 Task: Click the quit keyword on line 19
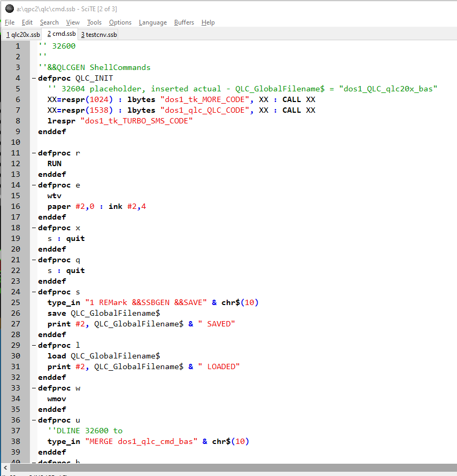[x=75, y=239]
